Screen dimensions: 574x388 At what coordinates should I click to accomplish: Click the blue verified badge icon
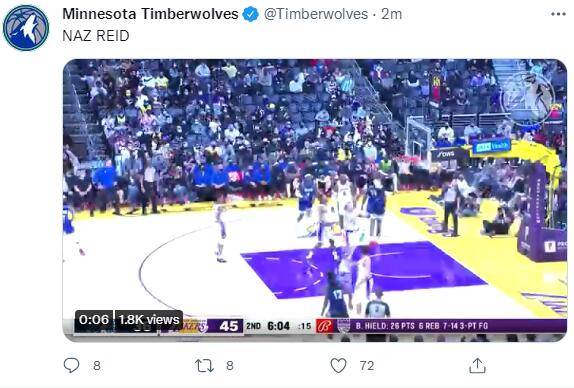251,15
